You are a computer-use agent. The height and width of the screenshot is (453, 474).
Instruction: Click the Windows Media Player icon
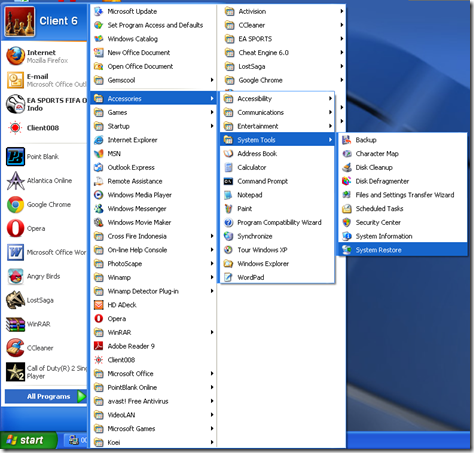[99, 195]
